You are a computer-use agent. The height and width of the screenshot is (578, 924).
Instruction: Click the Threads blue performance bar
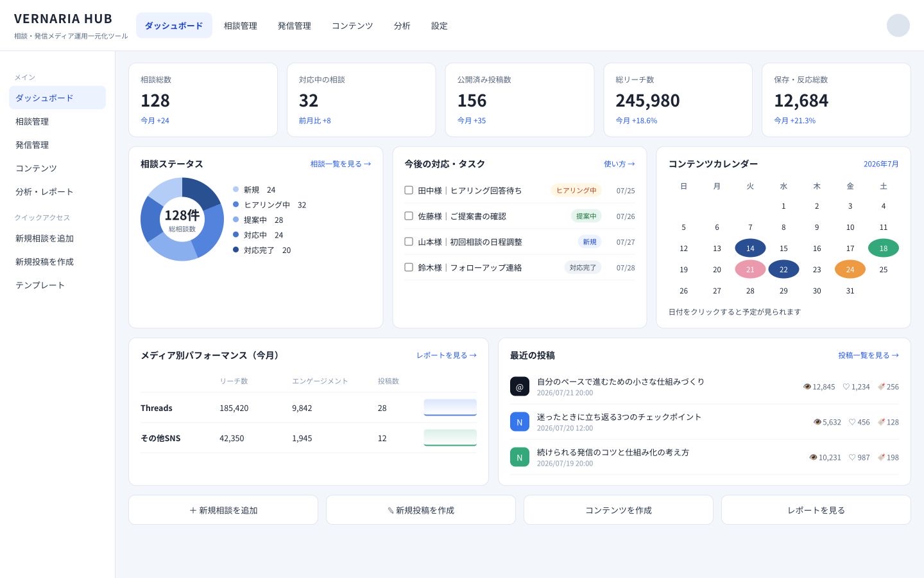[450, 407]
